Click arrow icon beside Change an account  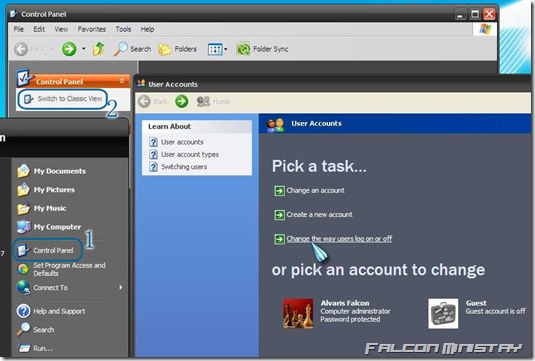click(279, 191)
